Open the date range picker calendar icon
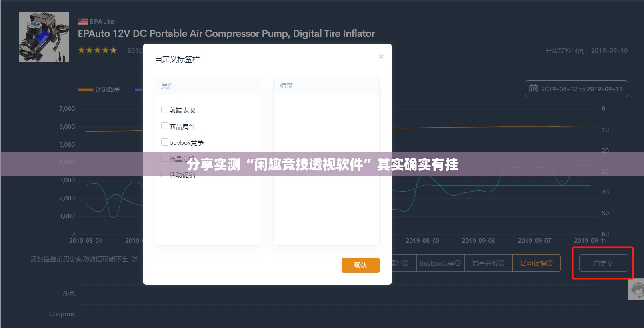The height and width of the screenshot is (328, 644). 533,89
